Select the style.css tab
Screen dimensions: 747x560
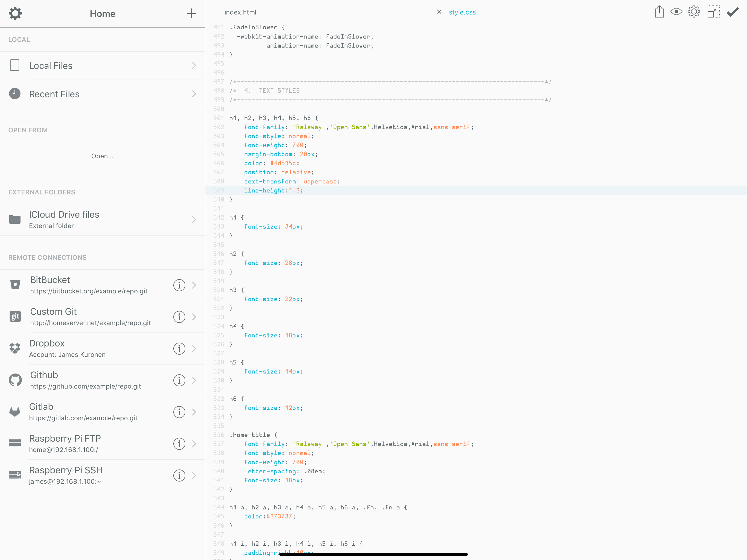462,12
